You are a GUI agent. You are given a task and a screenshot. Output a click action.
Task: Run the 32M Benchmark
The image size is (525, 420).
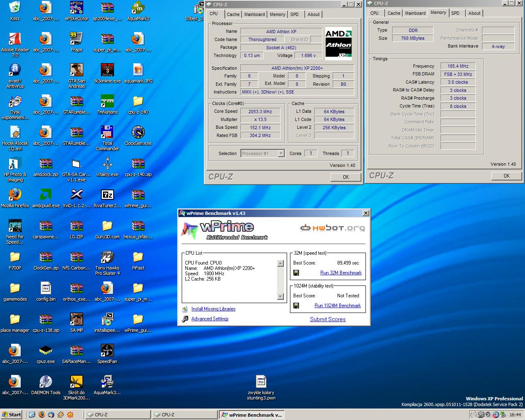tap(341, 273)
